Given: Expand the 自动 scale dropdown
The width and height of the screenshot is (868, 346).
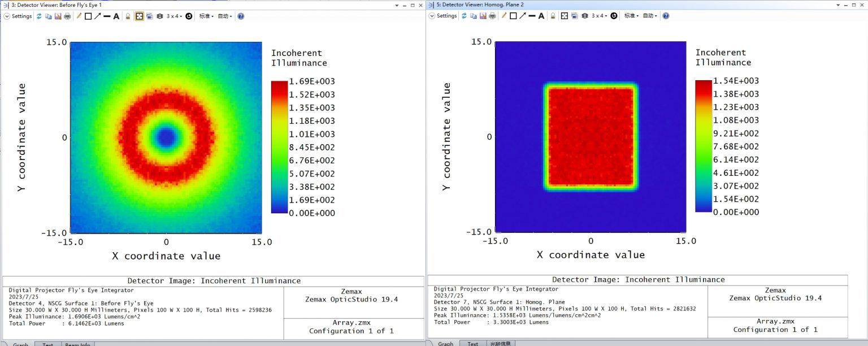Looking at the screenshot, I should tap(225, 16).
